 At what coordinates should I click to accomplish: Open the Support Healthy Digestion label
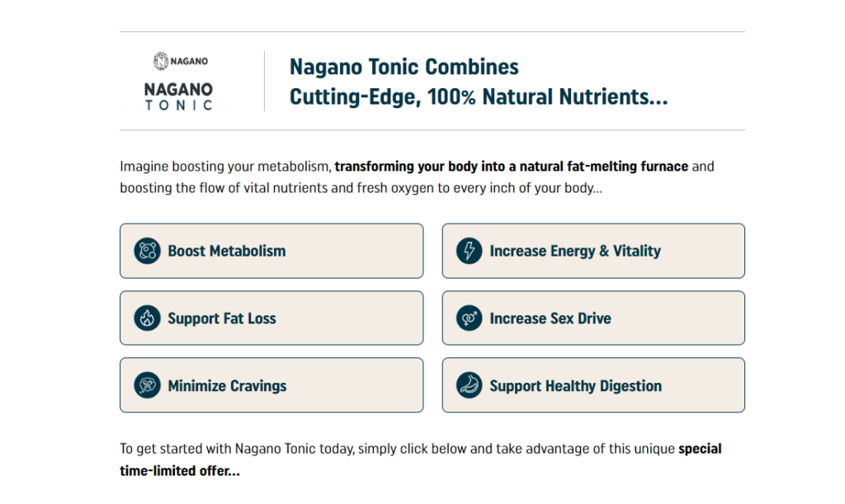(x=575, y=386)
